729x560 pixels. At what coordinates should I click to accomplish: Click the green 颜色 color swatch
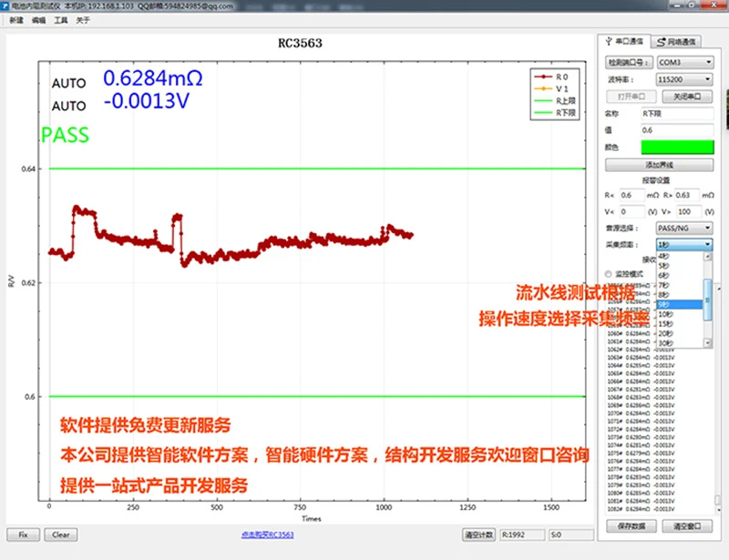[677, 148]
